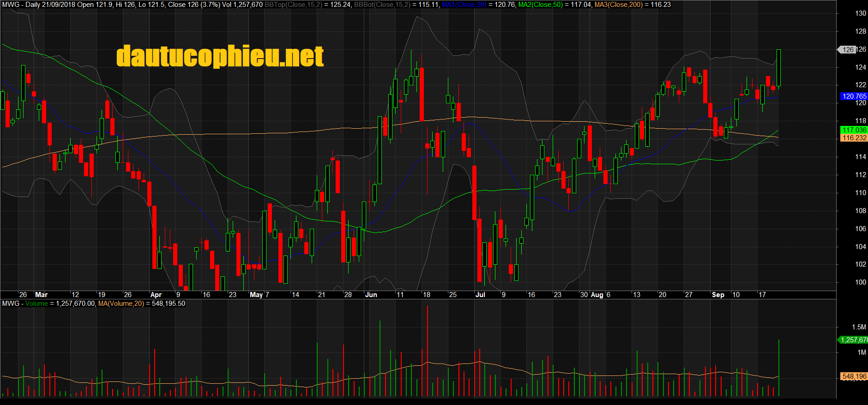Click the BBBot(Close,15,2) indicator label
The height and width of the screenshot is (405, 868).
[382, 5]
